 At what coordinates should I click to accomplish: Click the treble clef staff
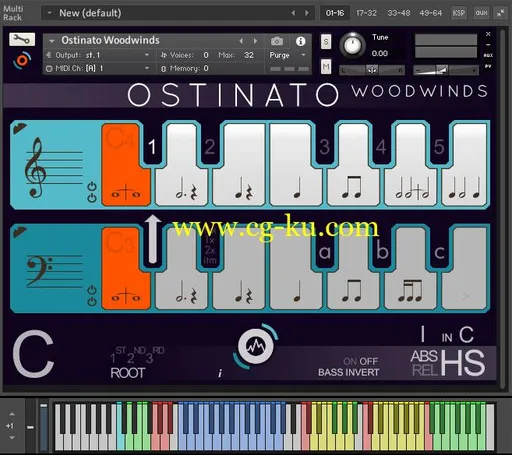pyautogui.click(x=53, y=167)
